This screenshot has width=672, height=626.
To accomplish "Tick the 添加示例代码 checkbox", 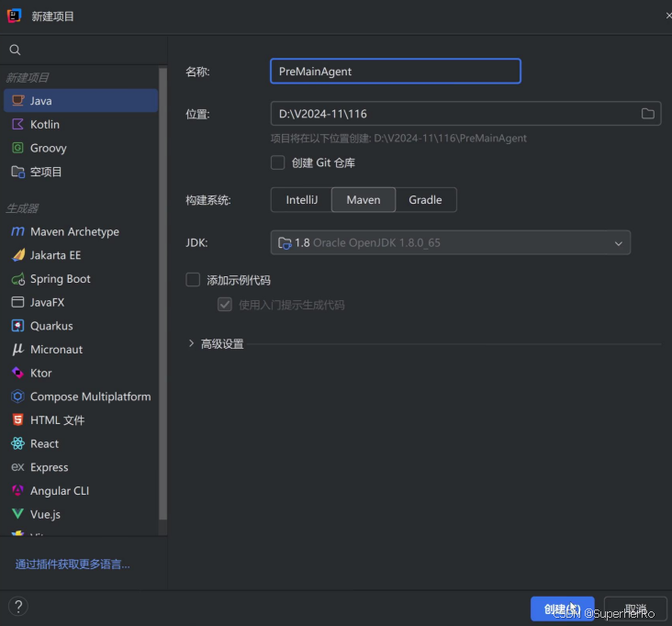I will pos(193,280).
